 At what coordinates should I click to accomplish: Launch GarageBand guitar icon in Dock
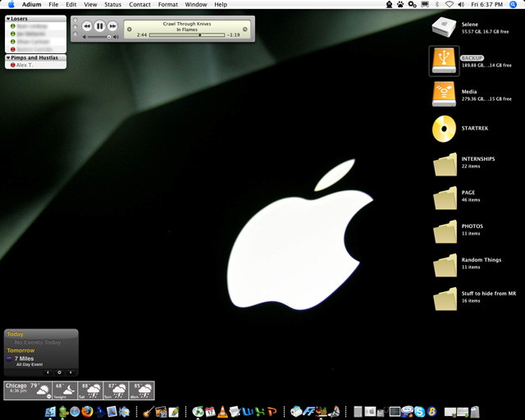coord(148,411)
